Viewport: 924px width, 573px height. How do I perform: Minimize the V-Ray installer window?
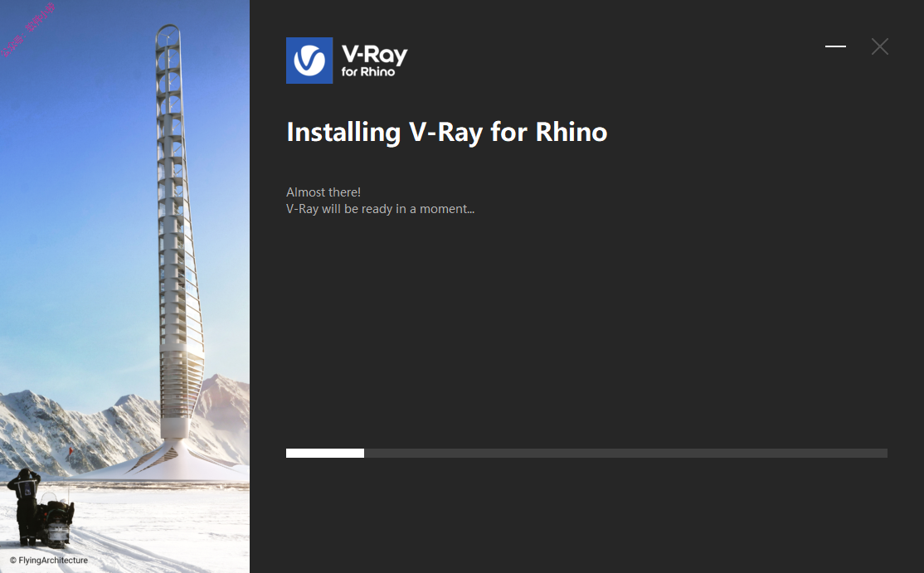pos(835,46)
